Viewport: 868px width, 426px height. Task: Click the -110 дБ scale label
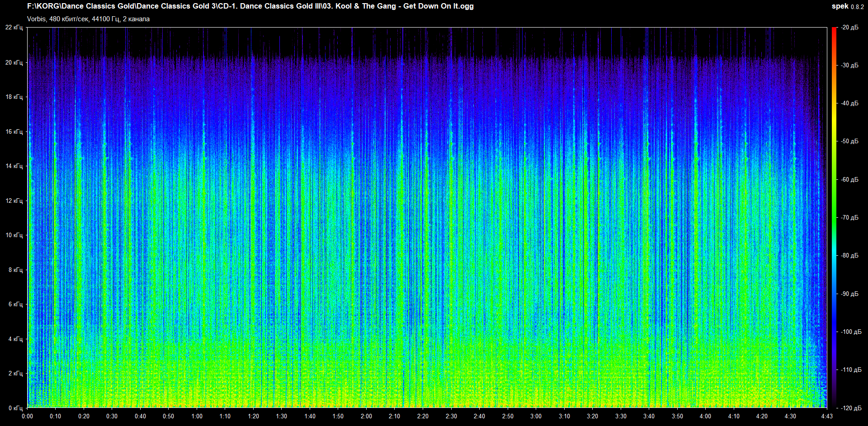tap(851, 370)
